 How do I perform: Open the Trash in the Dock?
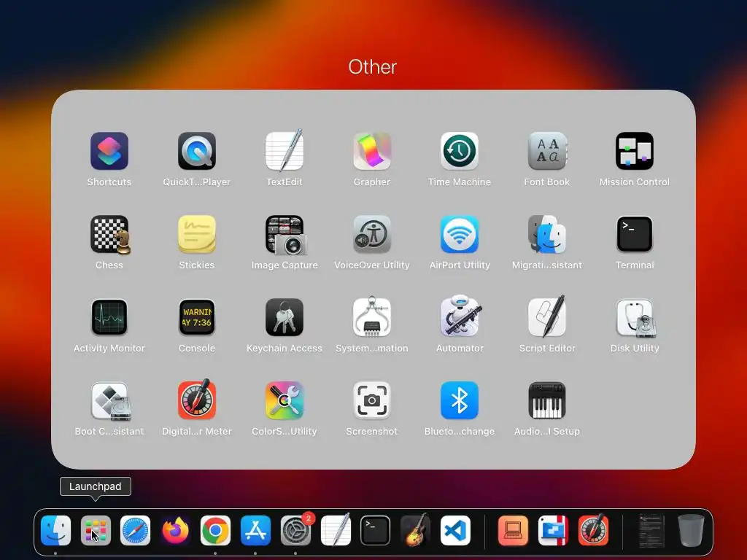tap(691, 531)
